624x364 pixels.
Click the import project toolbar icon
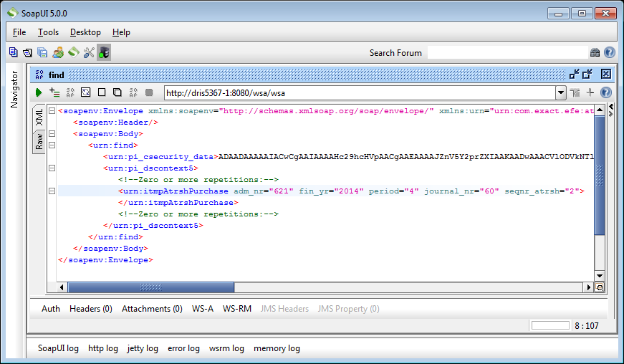pyautogui.click(x=27, y=52)
